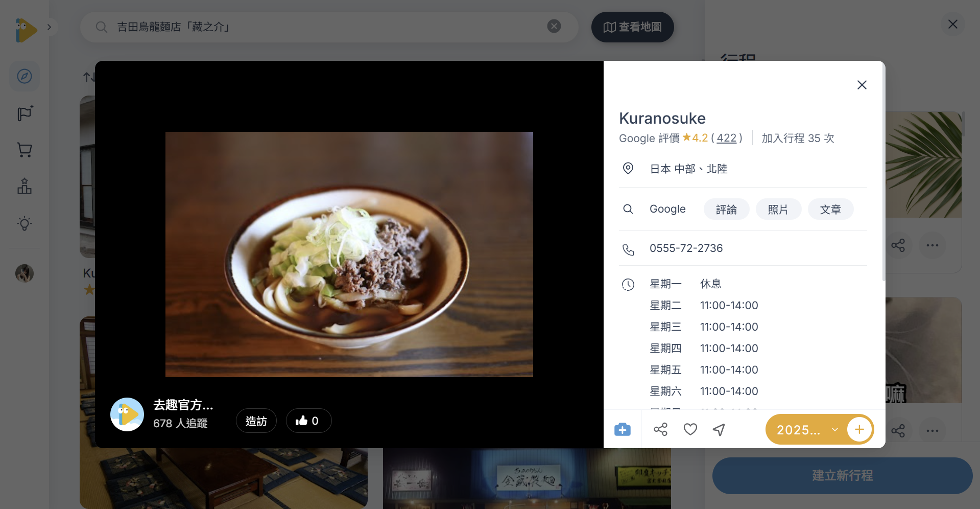
Task: Select the lightbulb ideas icon in sidebar
Action: (25, 223)
